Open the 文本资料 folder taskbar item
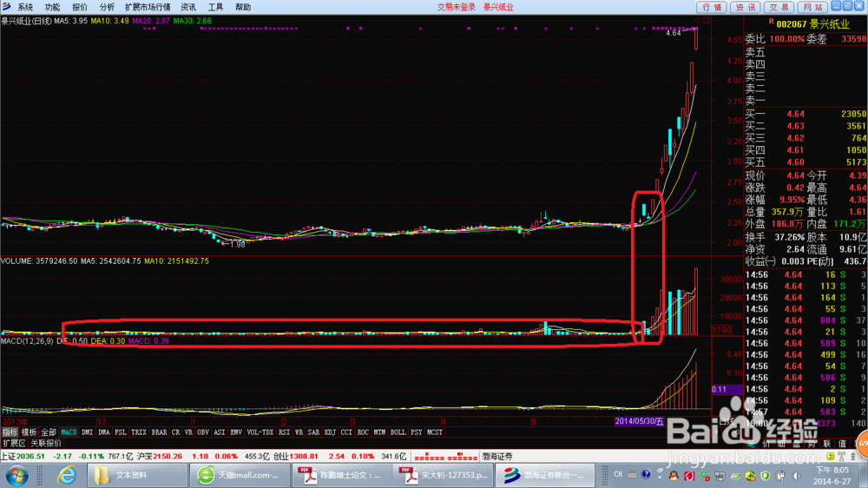 [137, 475]
